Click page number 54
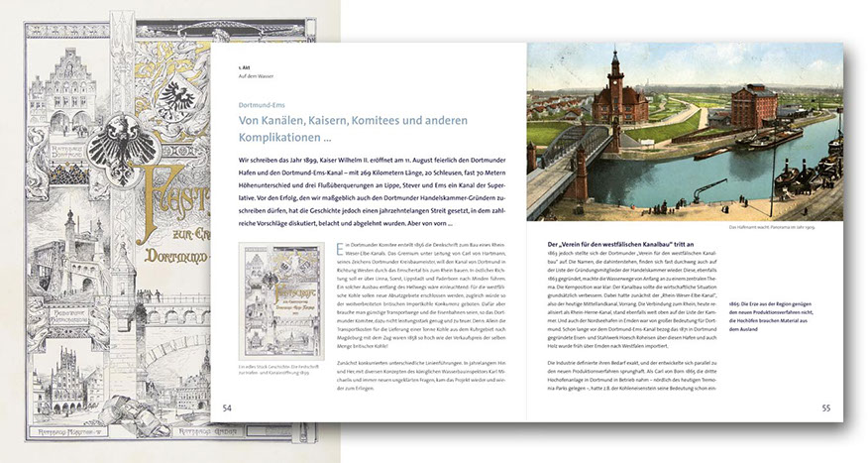This screenshot has width=868, height=463. pyautogui.click(x=227, y=406)
